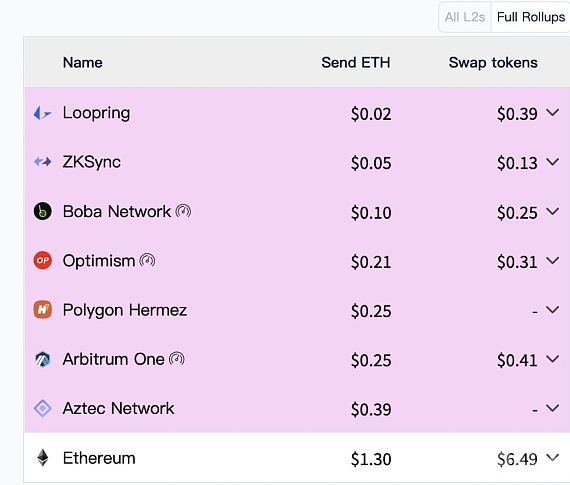Click the gauge badge beside Boba Network
570x485 pixels.
pos(183,211)
